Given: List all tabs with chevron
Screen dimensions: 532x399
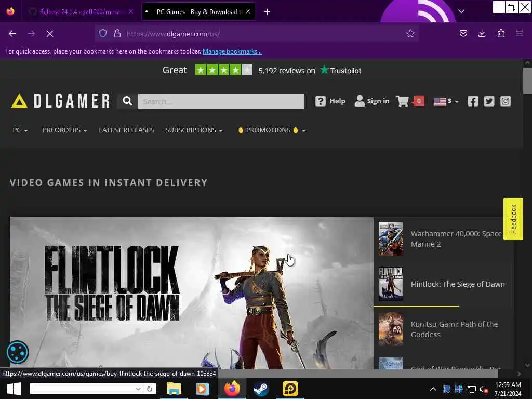Looking at the screenshot, I should tap(461, 11).
